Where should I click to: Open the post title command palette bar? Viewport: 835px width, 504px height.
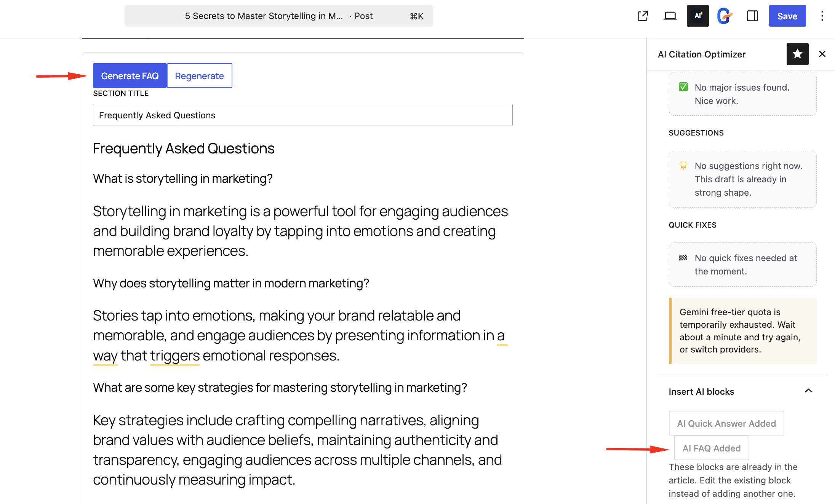point(278,16)
